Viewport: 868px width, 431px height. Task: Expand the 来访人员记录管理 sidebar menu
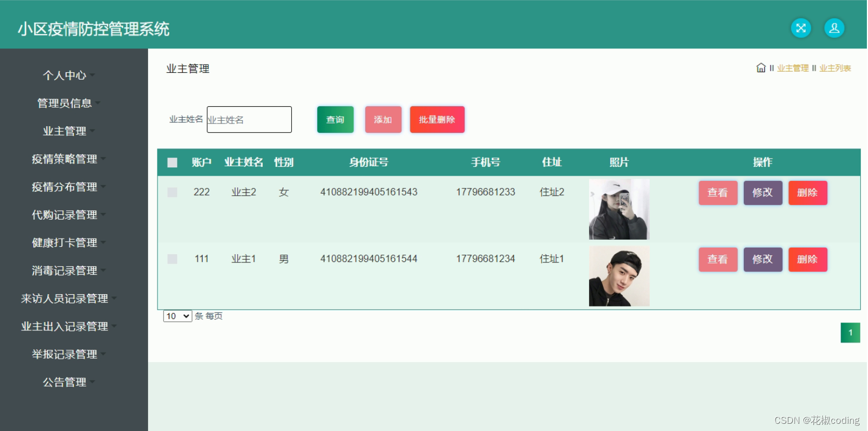[68, 299]
